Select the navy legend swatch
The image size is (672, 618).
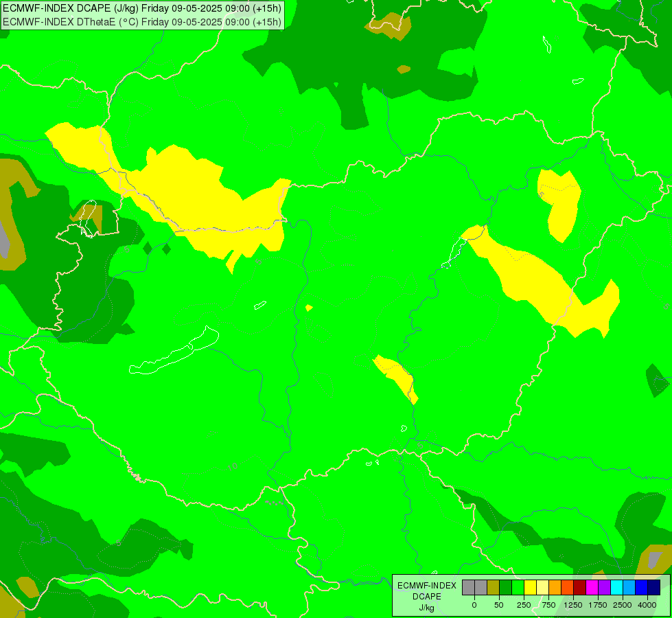point(654,588)
